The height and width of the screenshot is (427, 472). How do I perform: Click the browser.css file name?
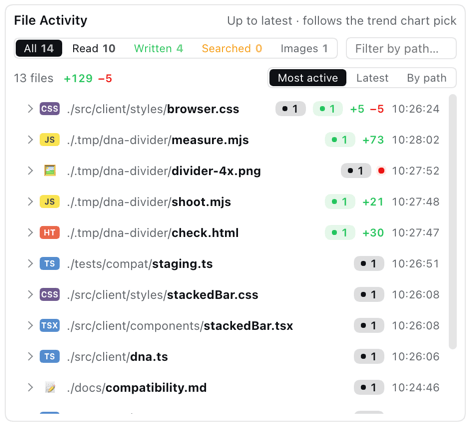203,109
